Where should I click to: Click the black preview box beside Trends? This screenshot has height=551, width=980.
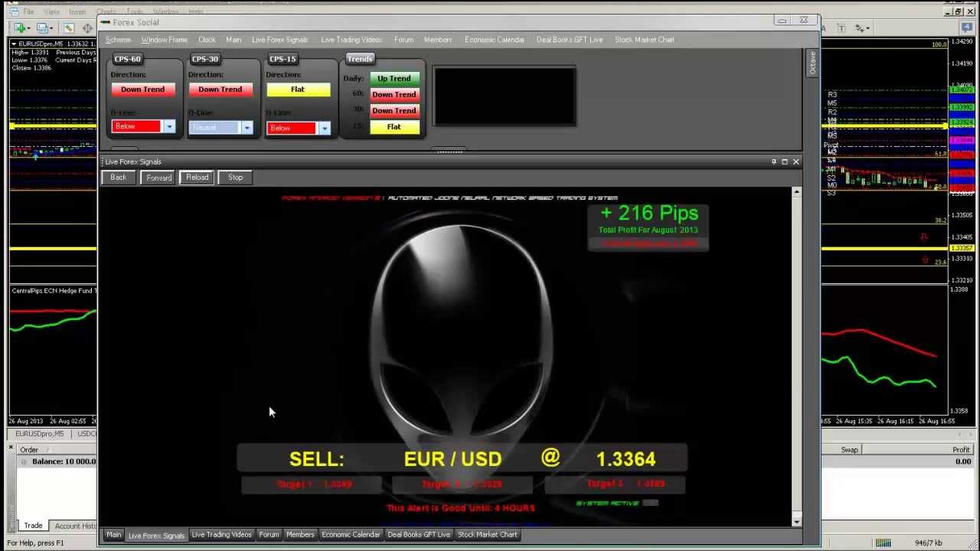pyautogui.click(x=504, y=96)
